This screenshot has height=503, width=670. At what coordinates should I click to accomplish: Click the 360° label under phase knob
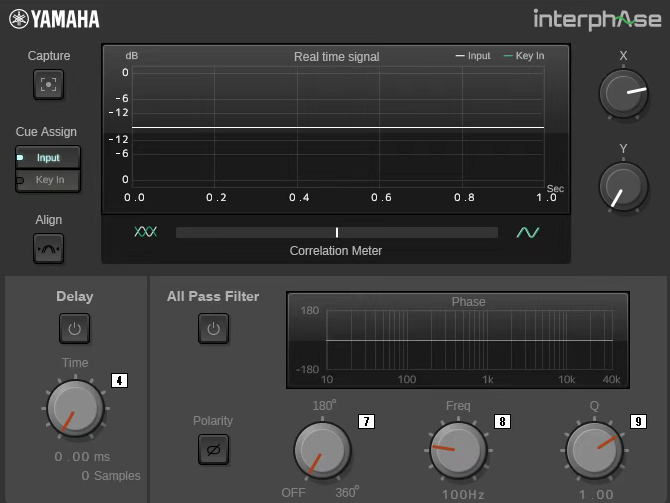pos(347,492)
